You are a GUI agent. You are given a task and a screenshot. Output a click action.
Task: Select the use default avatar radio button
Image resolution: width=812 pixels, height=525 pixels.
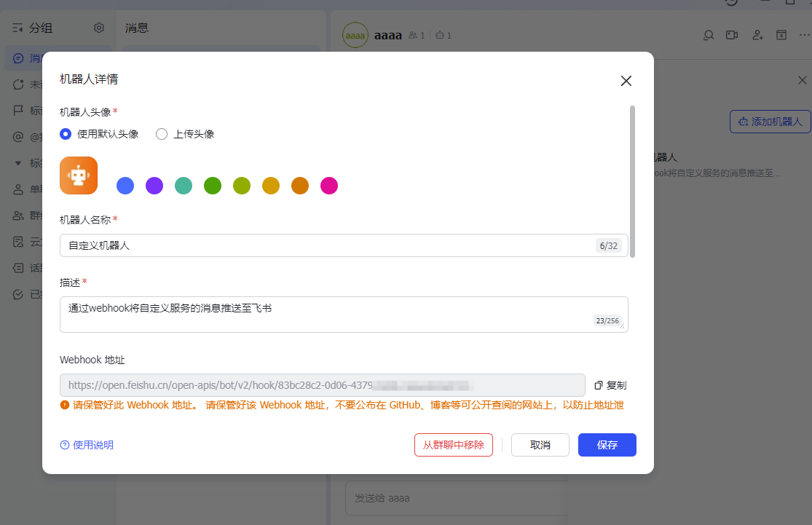coord(66,134)
